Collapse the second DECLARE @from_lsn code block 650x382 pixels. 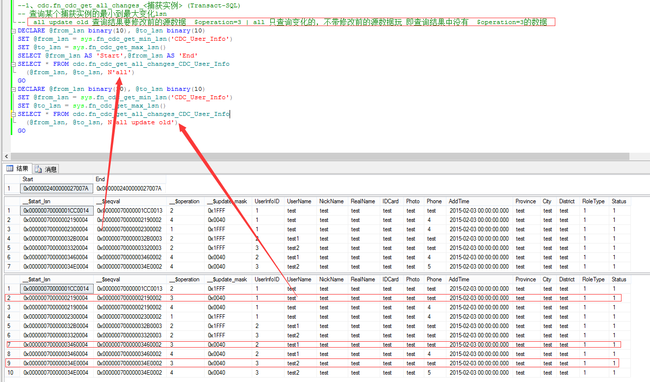pyautogui.click(x=14, y=89)
